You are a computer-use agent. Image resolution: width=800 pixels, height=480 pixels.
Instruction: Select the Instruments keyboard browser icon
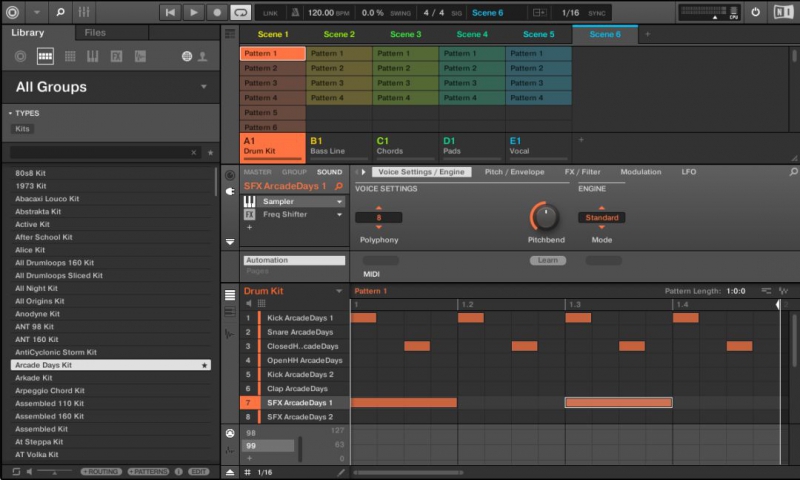click(x=92, y=56)
